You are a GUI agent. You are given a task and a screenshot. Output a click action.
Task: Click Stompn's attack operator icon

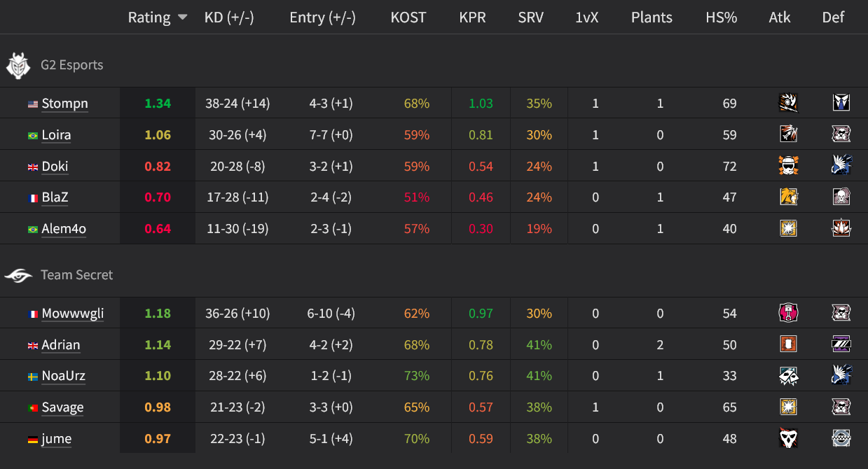(x=788, y=104)
